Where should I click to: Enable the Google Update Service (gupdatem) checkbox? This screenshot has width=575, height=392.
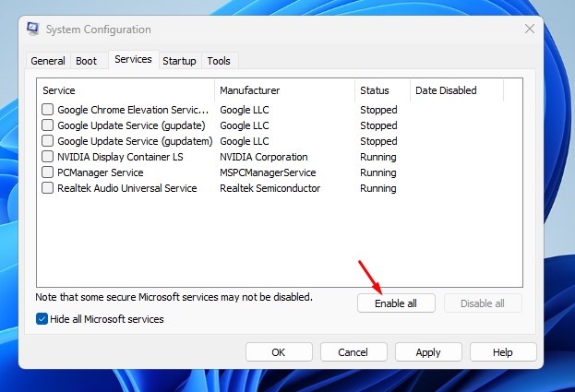[48, 141]
